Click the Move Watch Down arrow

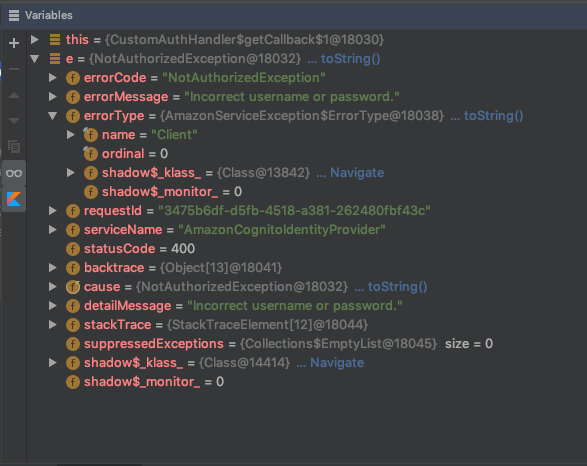(x=14, y=121)
